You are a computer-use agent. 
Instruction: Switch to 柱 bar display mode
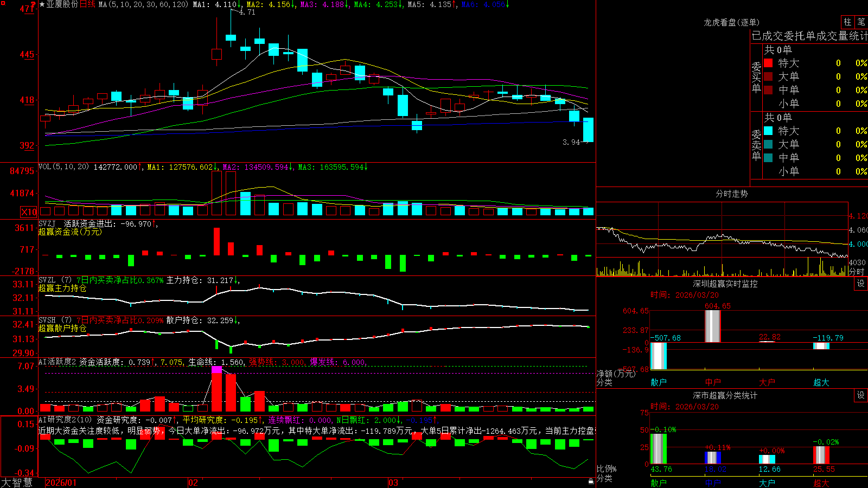click(x=847, y=22)
